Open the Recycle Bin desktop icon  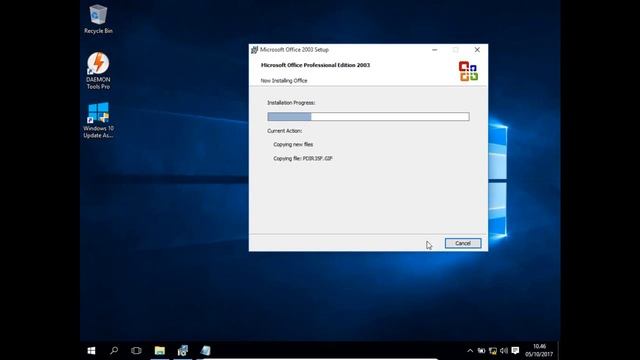[98, 19]
